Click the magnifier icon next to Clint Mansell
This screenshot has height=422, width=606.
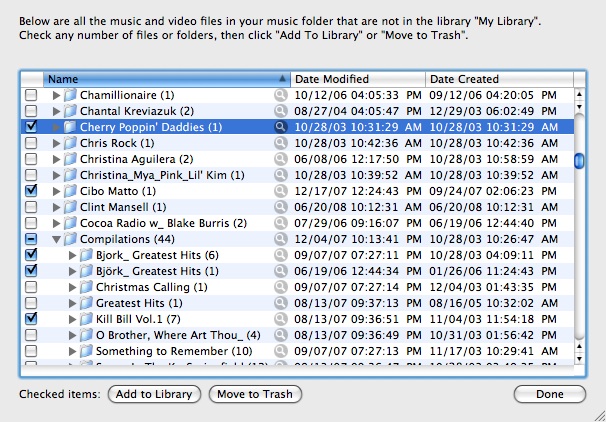pyautogui.click(x=281, y=207)
